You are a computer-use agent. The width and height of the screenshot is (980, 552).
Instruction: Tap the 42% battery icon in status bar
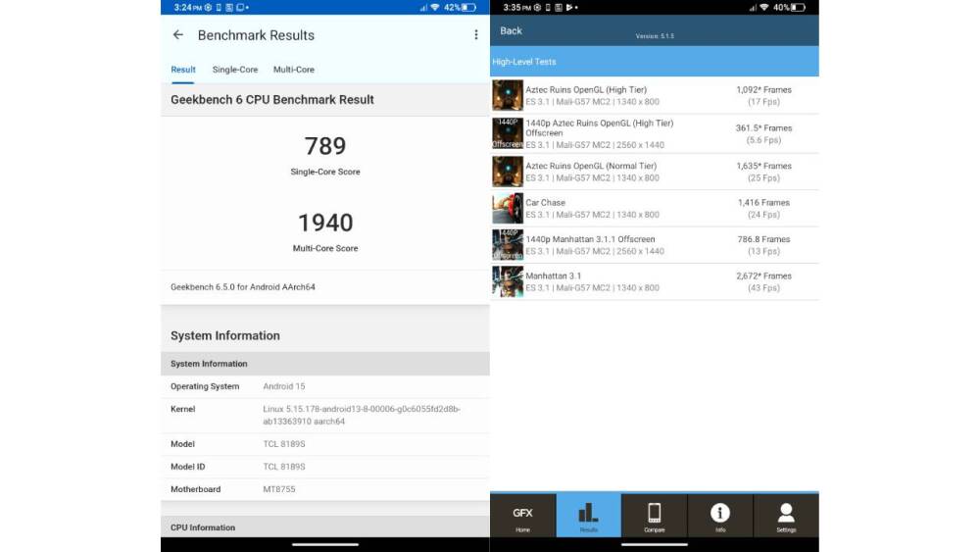469,8
